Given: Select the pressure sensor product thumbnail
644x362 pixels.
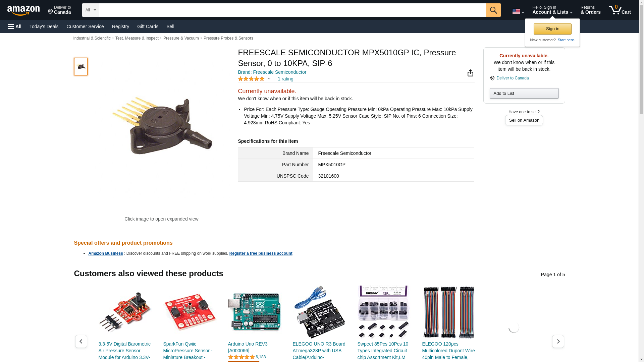Looking at the screenshot, I should [x=81, y=66].
